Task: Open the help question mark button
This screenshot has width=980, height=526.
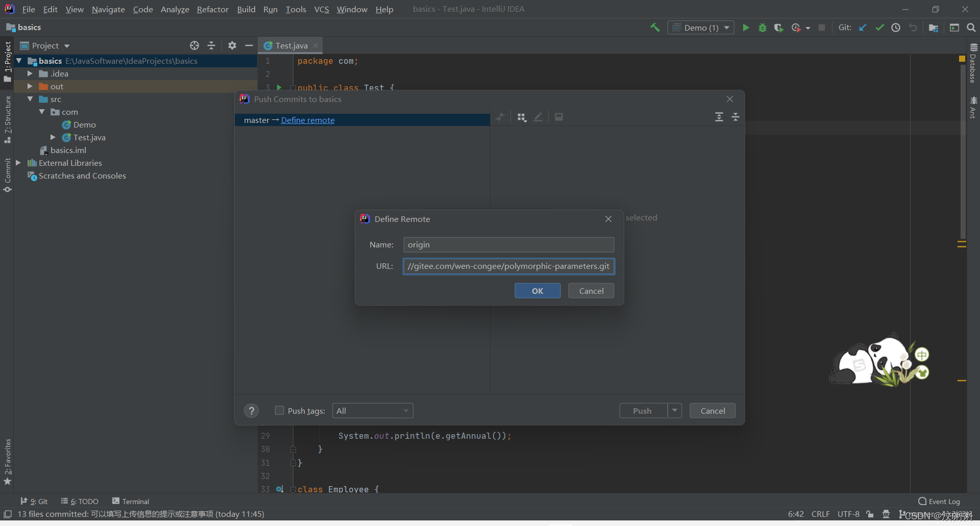Action: click(x=251, y=411)
